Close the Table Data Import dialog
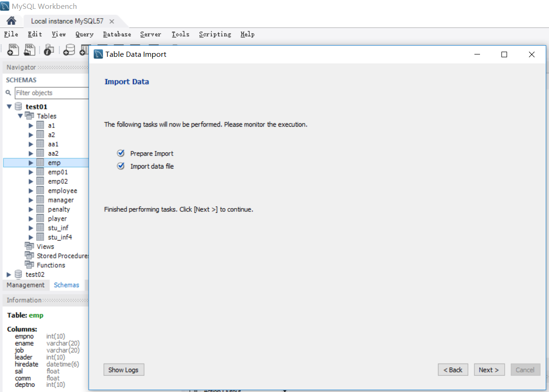The image size is (549, 392). point(531,54)
